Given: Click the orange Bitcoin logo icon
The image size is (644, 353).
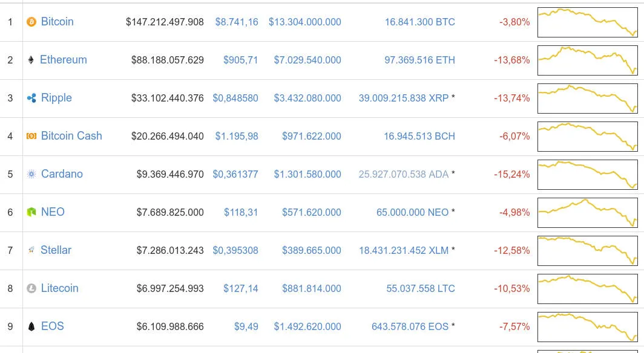Looking at the screenshot, I should pos(31,22).
